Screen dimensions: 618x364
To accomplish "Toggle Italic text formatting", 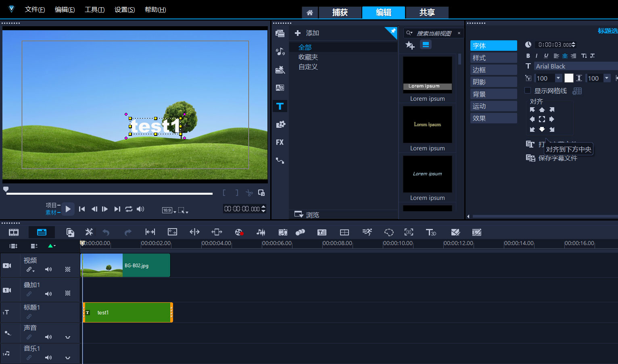I will (537, 56).
